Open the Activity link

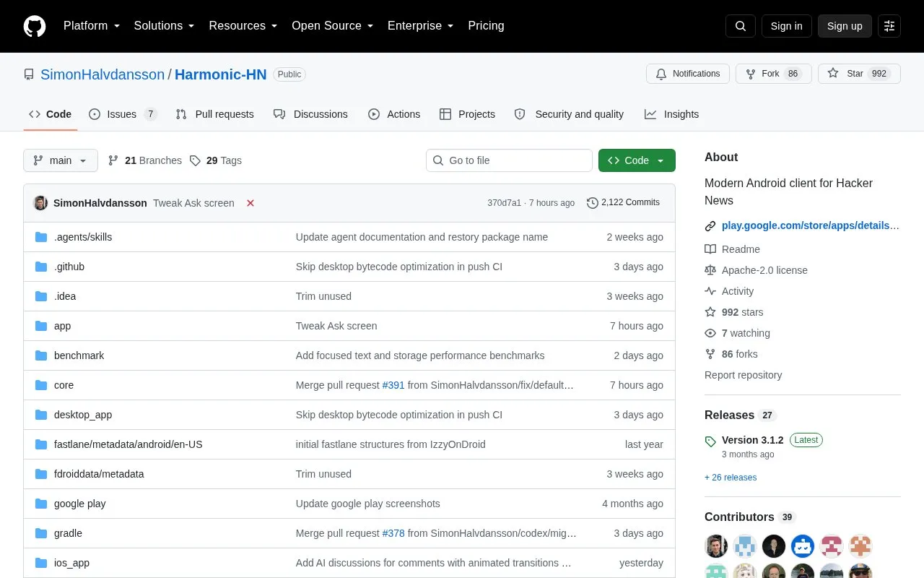(x=738, y=291)
